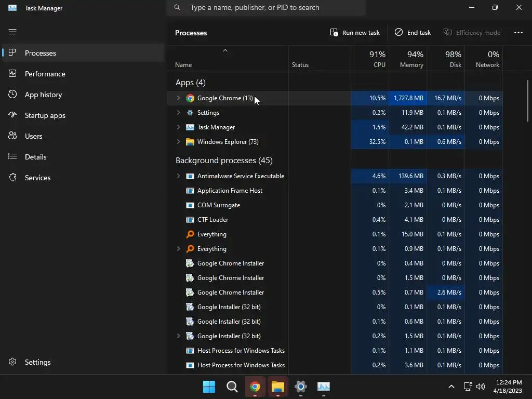Expand the third Google Installer (32 bit) row
532x399 pixels.
click(x=179, y=336)
